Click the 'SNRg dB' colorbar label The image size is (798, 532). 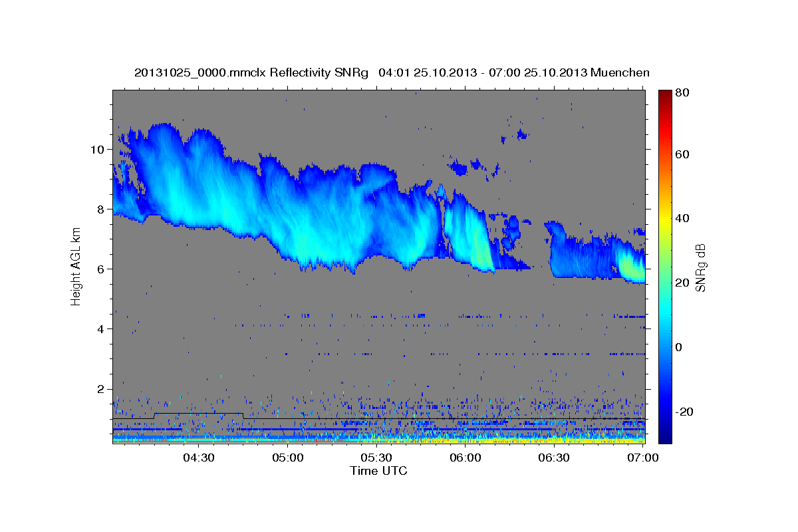coord(700,266)
